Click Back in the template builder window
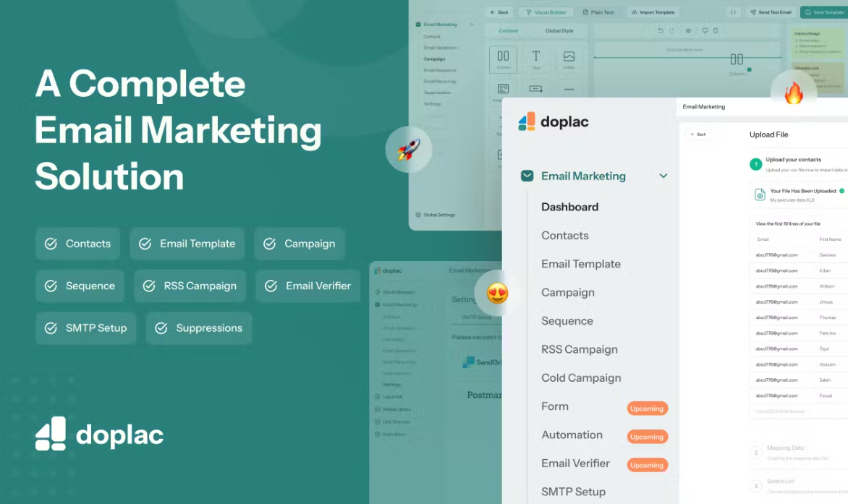The image size is (848, 504). coord(499,12)
